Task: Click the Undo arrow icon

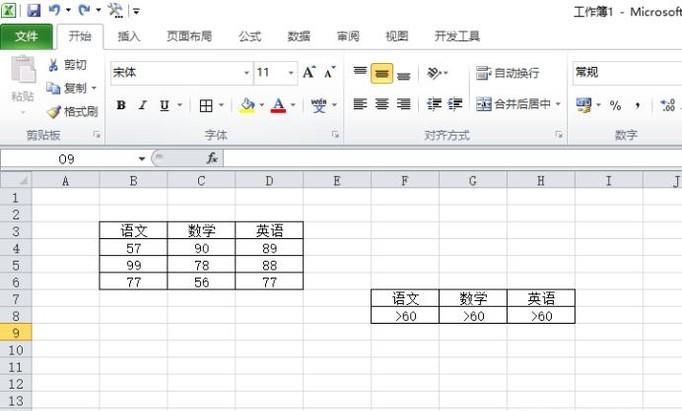Action: pos(55,10)
